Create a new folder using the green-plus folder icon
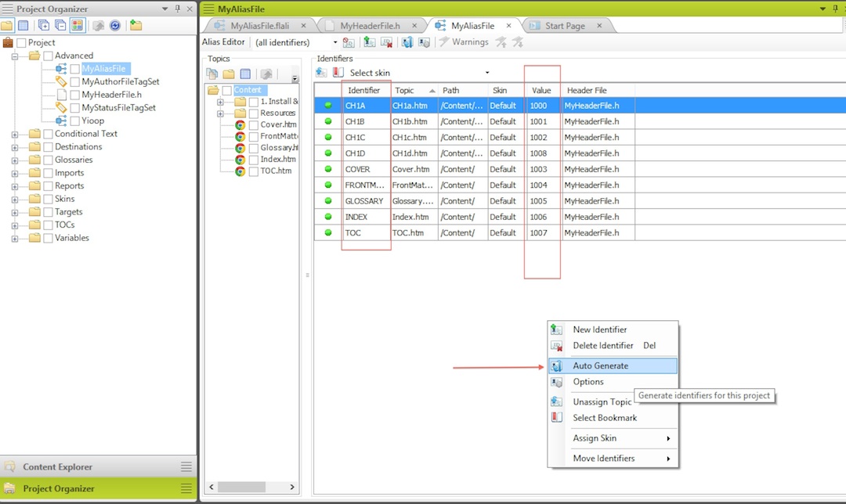This screenshot has height=504, width=846. click(135, 24)
